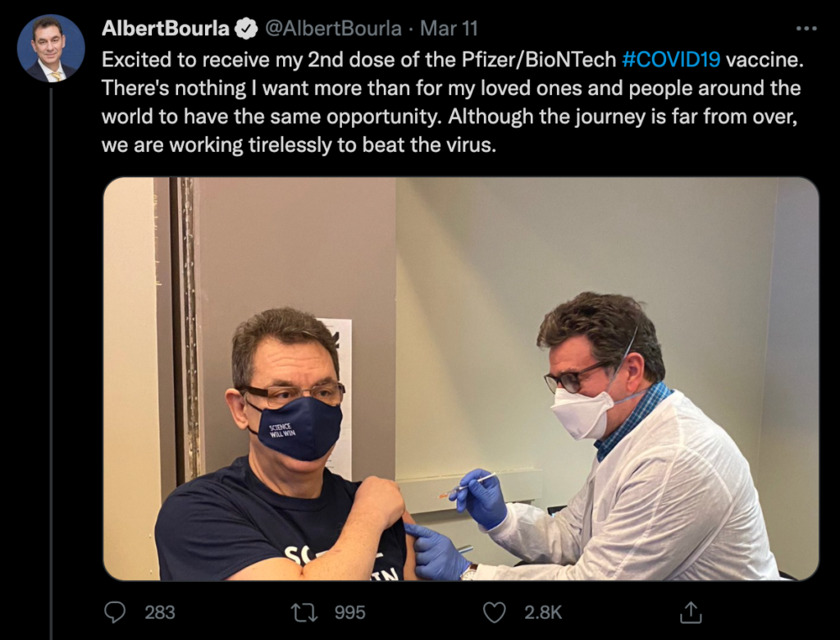Click the reply speech bubble icon
This screenshot has height=640, width=840.
115,612
